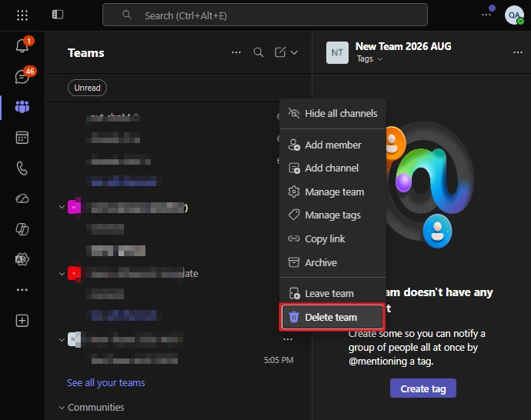
Task: Collapse the magenta-avatar team
Action: click(x=62, y=207)
